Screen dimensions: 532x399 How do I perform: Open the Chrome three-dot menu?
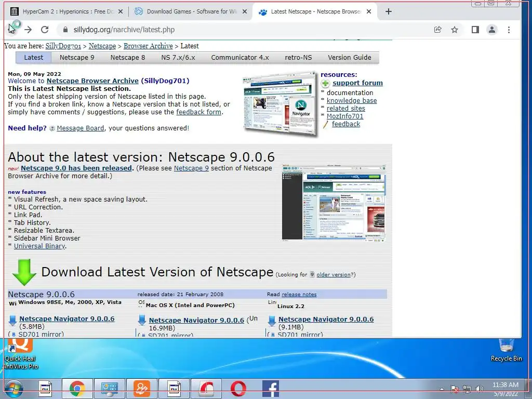(509, 30)
